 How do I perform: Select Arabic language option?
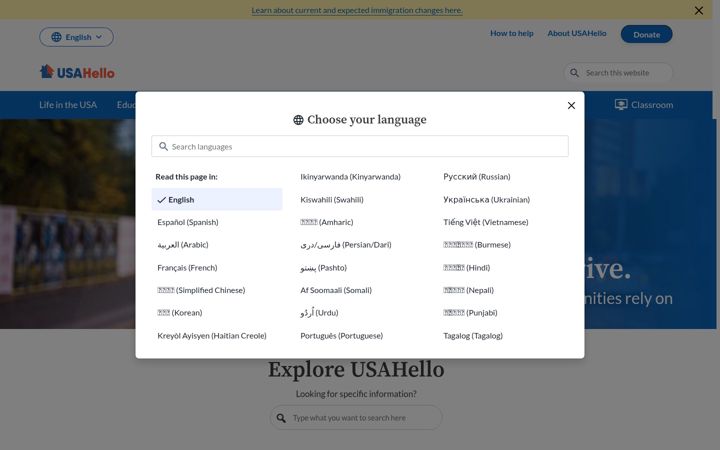click(x=183, y=245)
